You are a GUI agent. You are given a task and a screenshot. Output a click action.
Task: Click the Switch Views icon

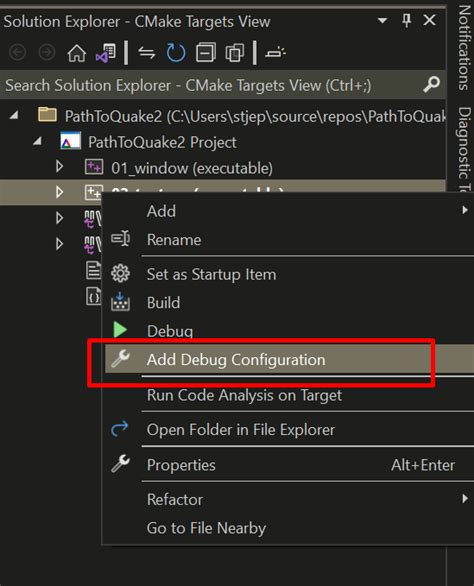tap(106, 53)
